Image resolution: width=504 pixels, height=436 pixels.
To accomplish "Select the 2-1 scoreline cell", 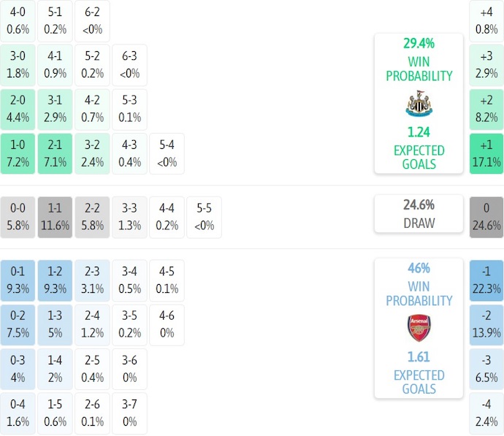I will (x=55, y=153).
